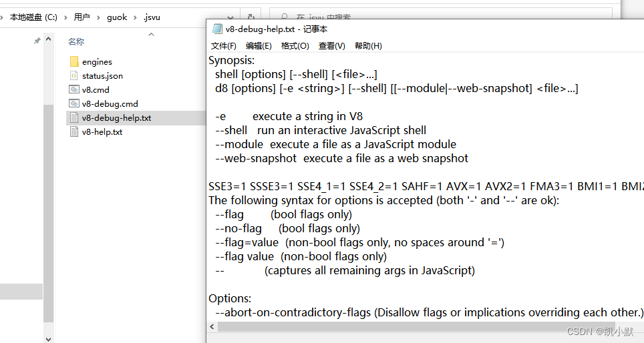Viewport: 644px width, 343px height.
Task: Click .jsvu breadcrumb in address bar
Action: pyautogui.click(x=152, y=17)
